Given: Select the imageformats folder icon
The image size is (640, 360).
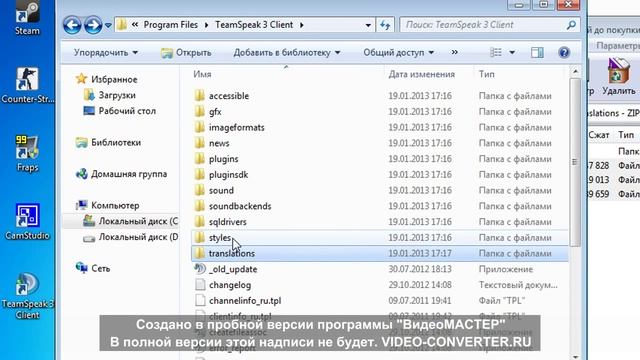Looking at the screenshot, I should click(200, 127).
